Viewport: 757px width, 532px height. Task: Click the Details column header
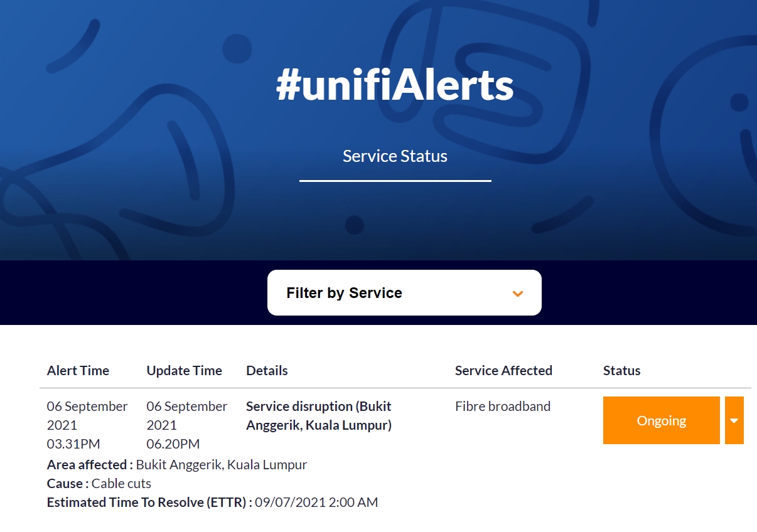pos(267,370)
